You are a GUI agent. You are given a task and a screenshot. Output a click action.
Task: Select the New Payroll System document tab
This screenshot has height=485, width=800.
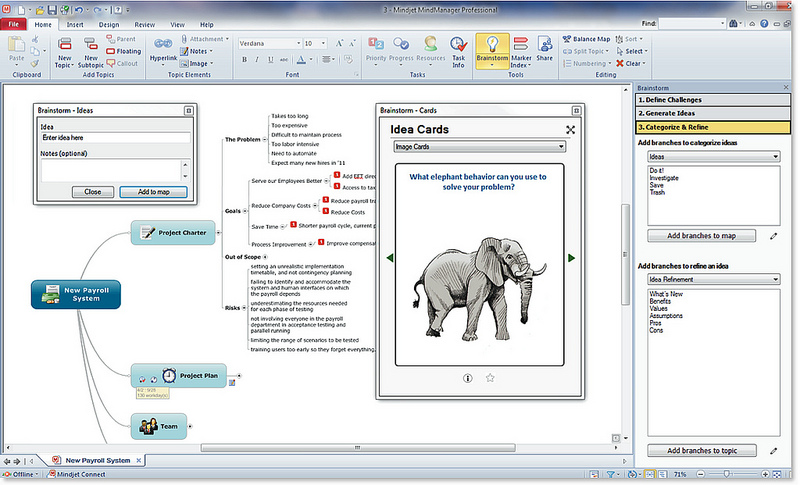(97, 460)
